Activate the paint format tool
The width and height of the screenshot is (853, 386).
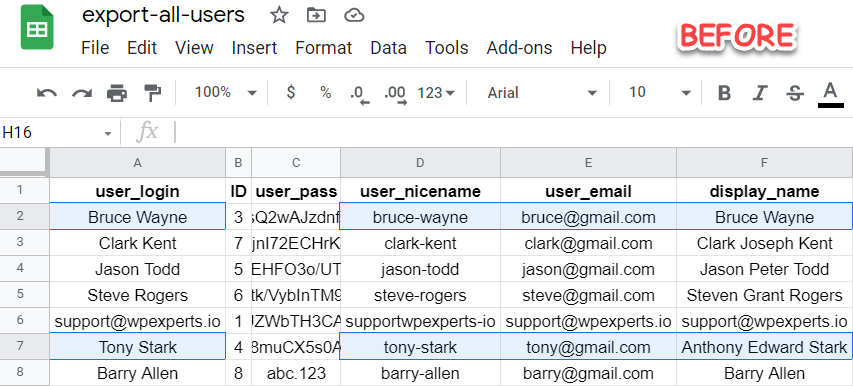pyautogui.click(x=152, y=93)
